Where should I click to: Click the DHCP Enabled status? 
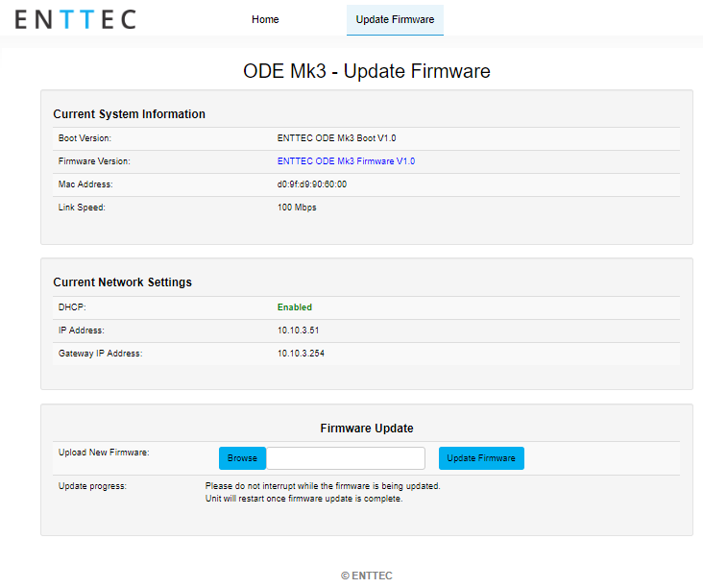click(x=295, y=307)
